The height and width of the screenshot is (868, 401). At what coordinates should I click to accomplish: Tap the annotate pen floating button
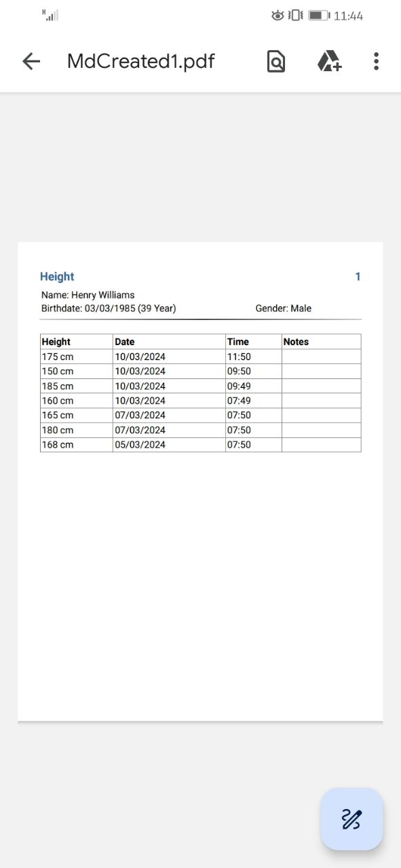coord(351,819)
